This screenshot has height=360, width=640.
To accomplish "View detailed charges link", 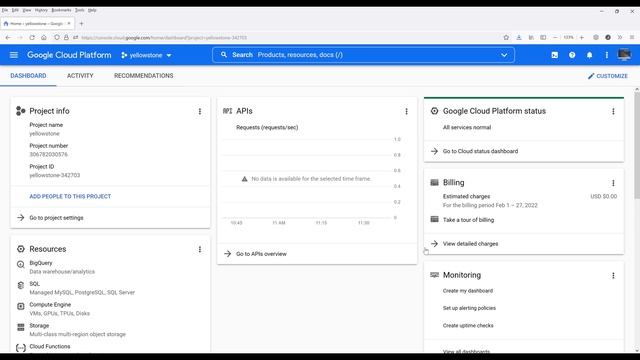I will click(x=470, y=244).
